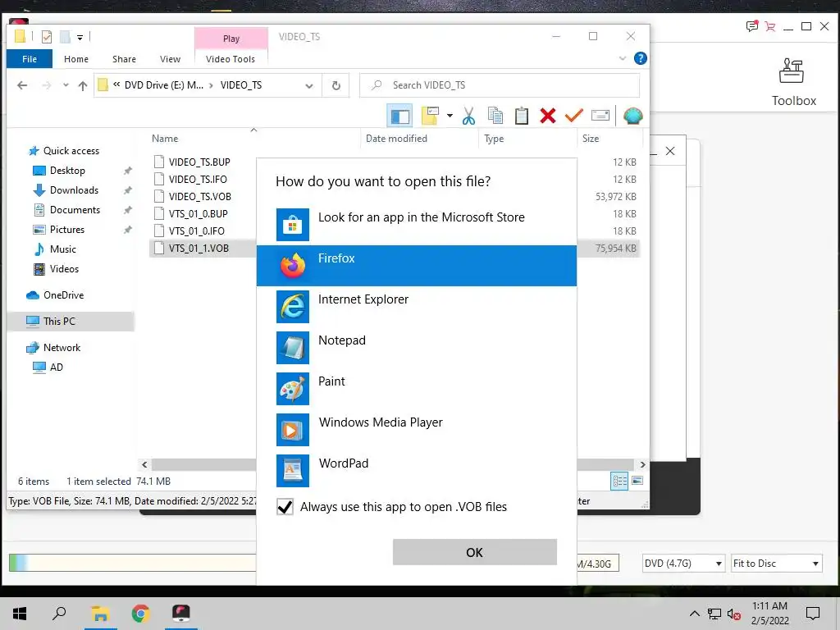The height and width of the screenshot is (630, 840).
Task: Open the Share ribbon tab
Action: click(x=124, y=59)
